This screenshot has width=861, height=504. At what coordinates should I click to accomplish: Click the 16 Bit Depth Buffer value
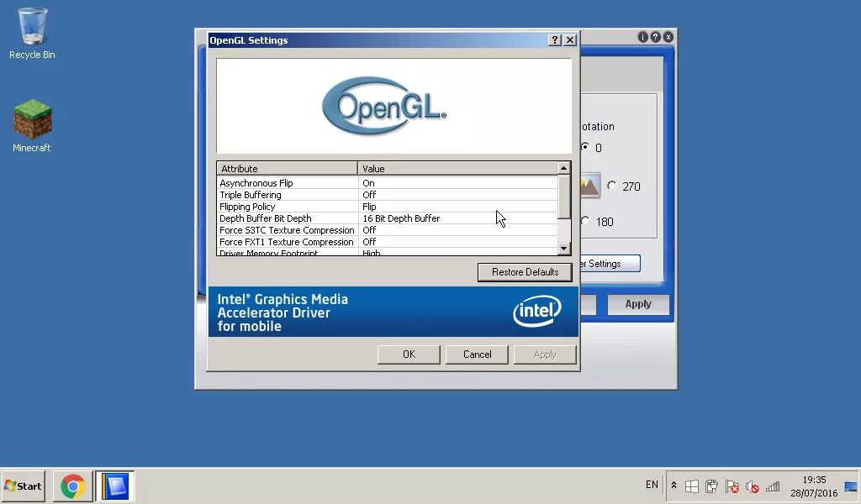point(401,218)
